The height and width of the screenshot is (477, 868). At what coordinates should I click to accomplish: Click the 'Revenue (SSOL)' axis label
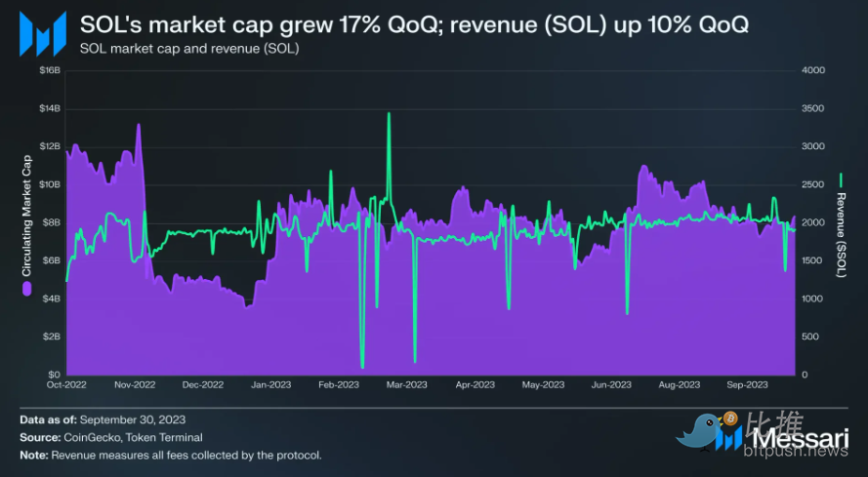[x=841, y=235]
